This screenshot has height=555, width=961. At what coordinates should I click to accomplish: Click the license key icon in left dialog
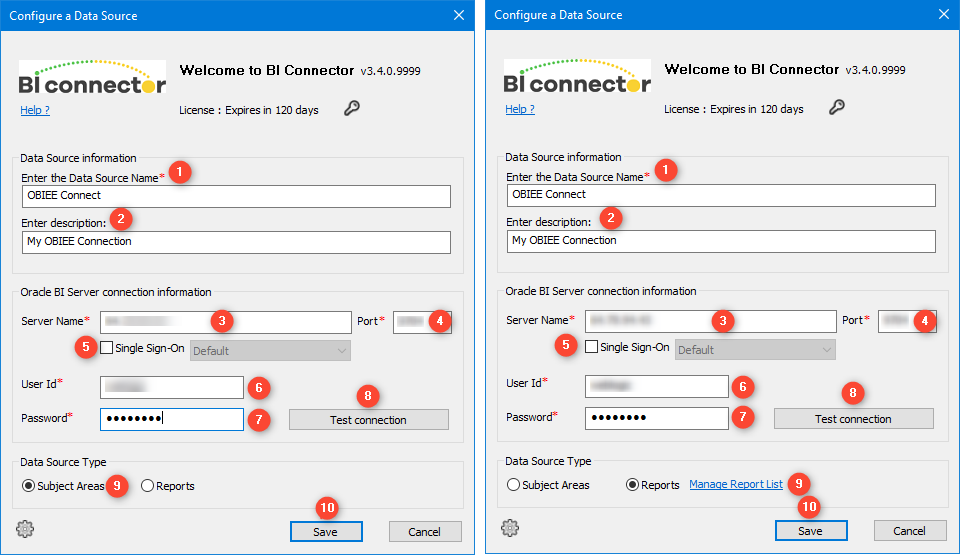(352, 108)
